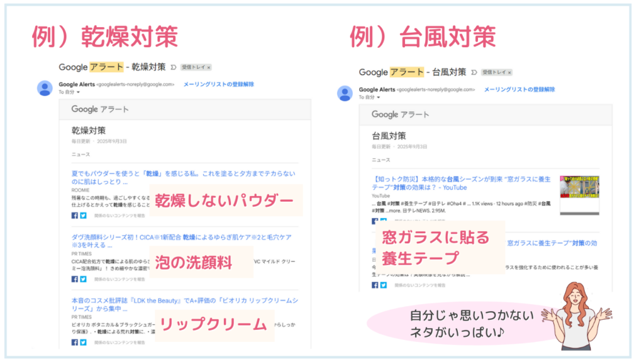Click メーリングリストの登録解除 link in right email
The image size is (644, 362).
tap(519, 89)
